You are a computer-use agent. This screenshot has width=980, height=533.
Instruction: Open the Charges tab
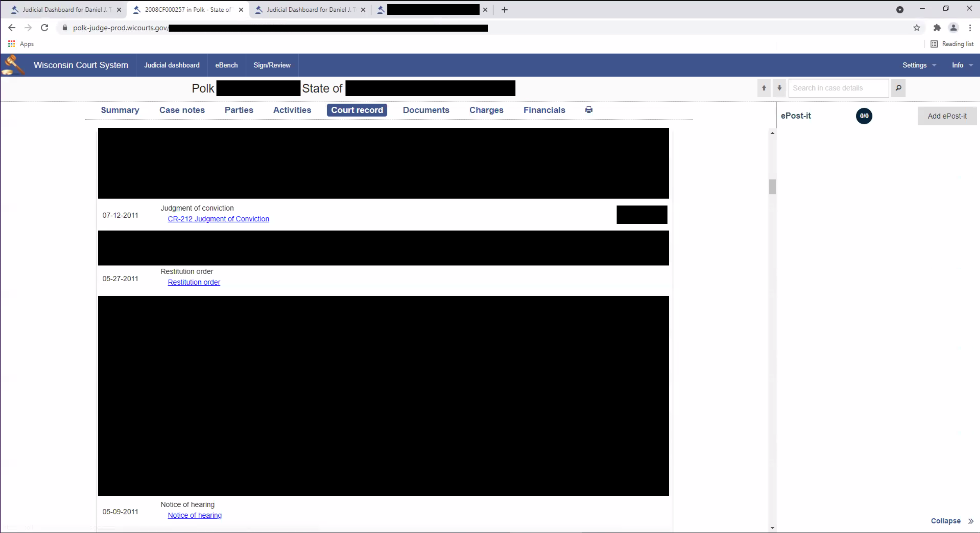click(x=486, y=110)
